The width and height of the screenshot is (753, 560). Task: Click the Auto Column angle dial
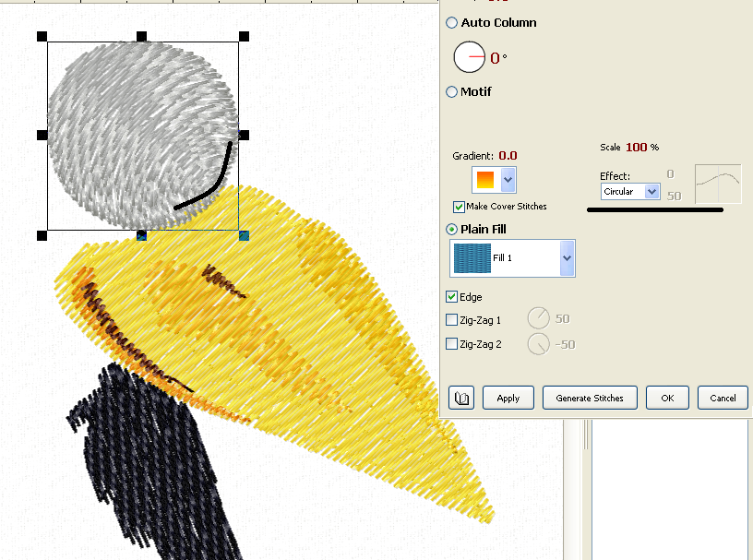point(469,57)
